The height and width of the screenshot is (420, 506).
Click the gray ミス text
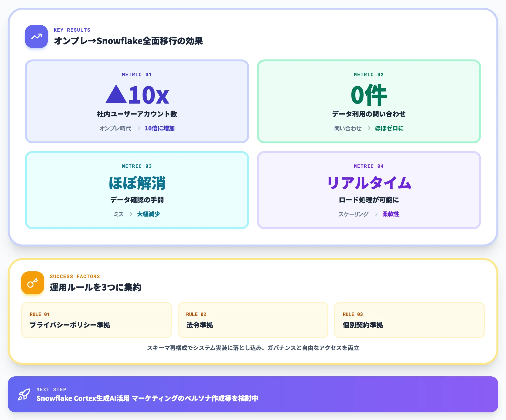click(x=119, y=214)
